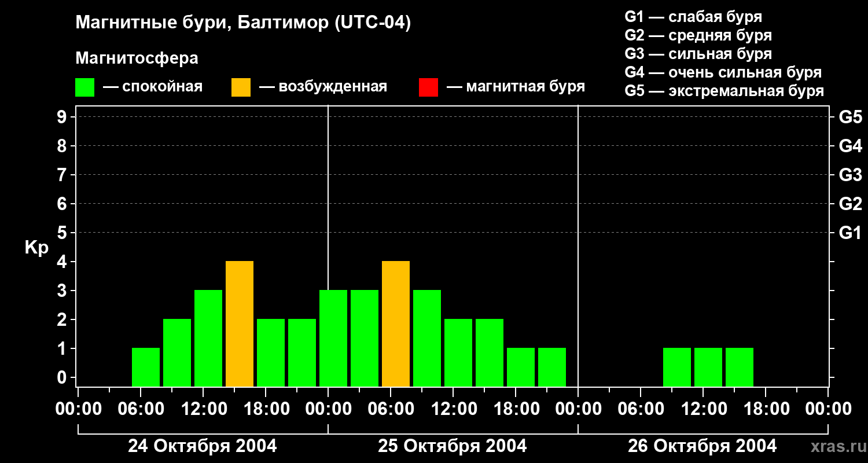Click the 12:00 tick label for 24 October
Screen dimensions: 868x463
(203, 409)
